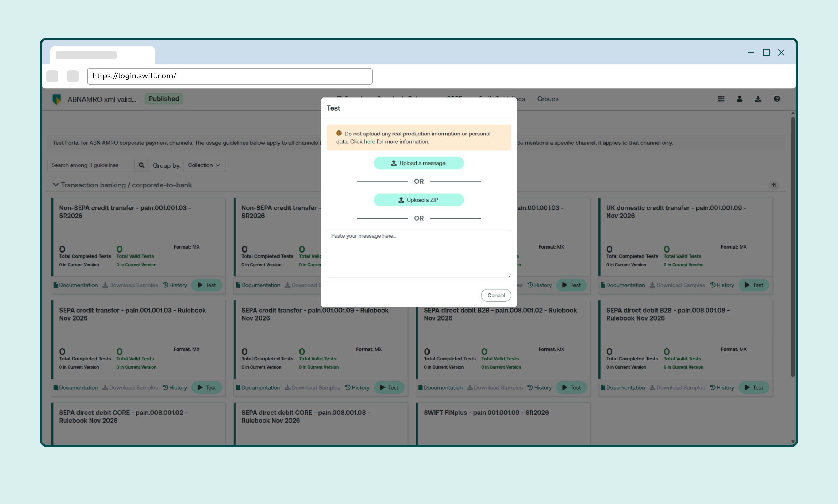This screenshot has width=838, height=504.
Task: Download Samples for first Non-SEPA credit transfer card
Action: (x=130, y=285)
